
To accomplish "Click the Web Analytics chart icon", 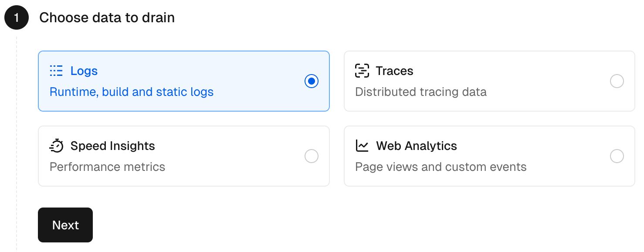I will point(362,146).
